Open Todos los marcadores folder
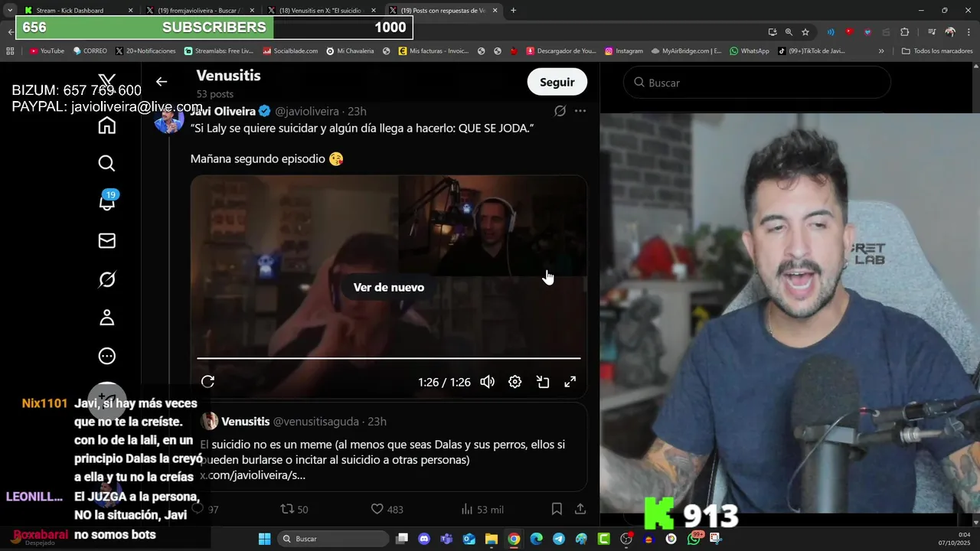This screenshot has height=551, width=980. pos(937,51)
